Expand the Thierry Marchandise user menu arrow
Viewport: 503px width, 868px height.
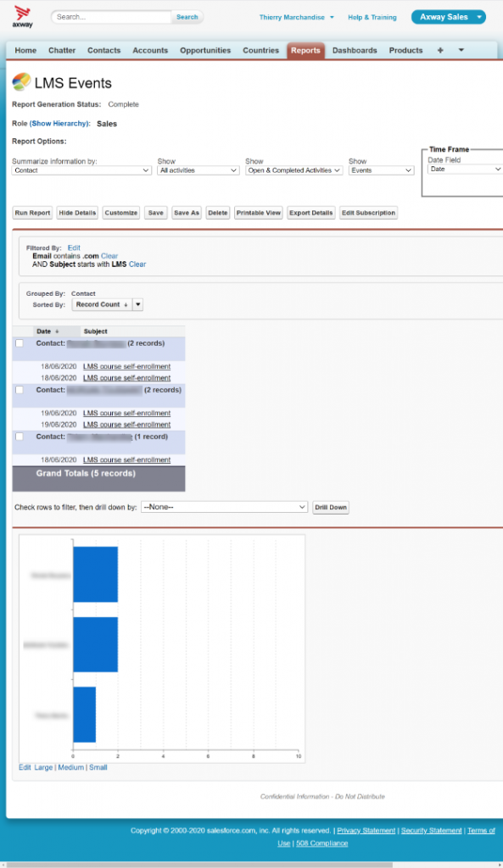[x=332, y=17]
